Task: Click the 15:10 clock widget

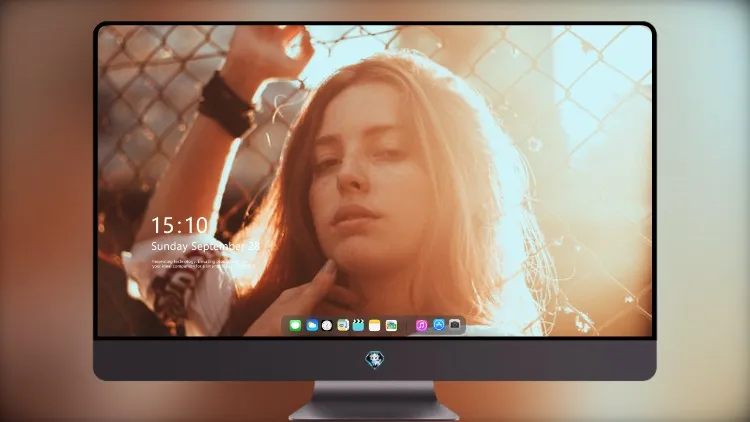Action: [x=180, y=225]
